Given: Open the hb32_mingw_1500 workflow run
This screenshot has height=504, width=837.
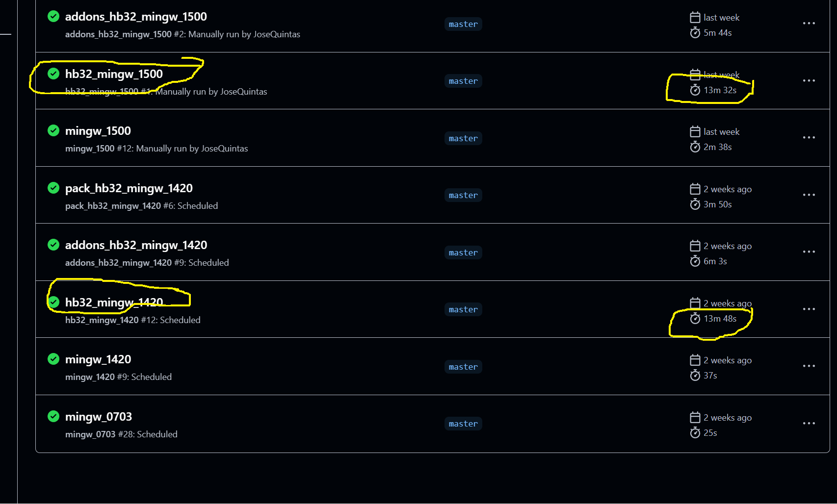Looking at the screenshot, I should pos(114,74).
